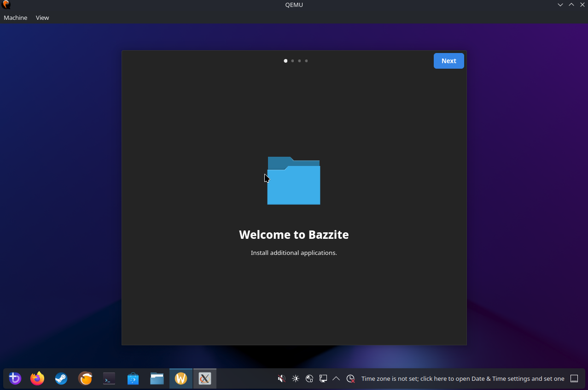
Task: Click the Next button
Action: coord(448,61)
